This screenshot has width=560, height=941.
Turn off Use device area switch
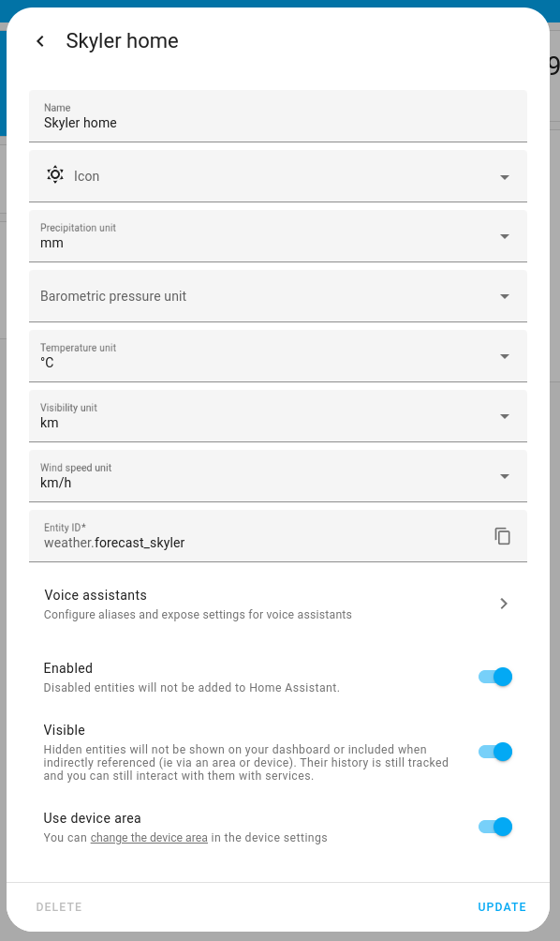point(495,827)
